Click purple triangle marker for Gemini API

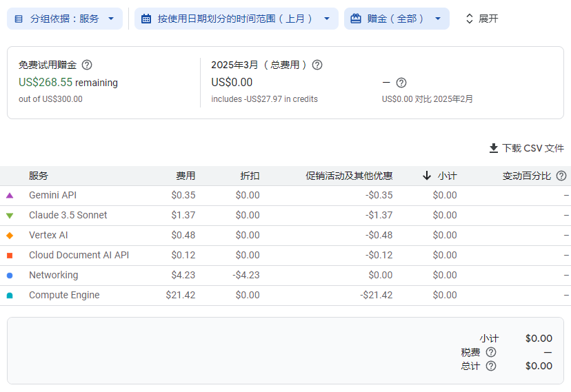(x=10, y=195)
